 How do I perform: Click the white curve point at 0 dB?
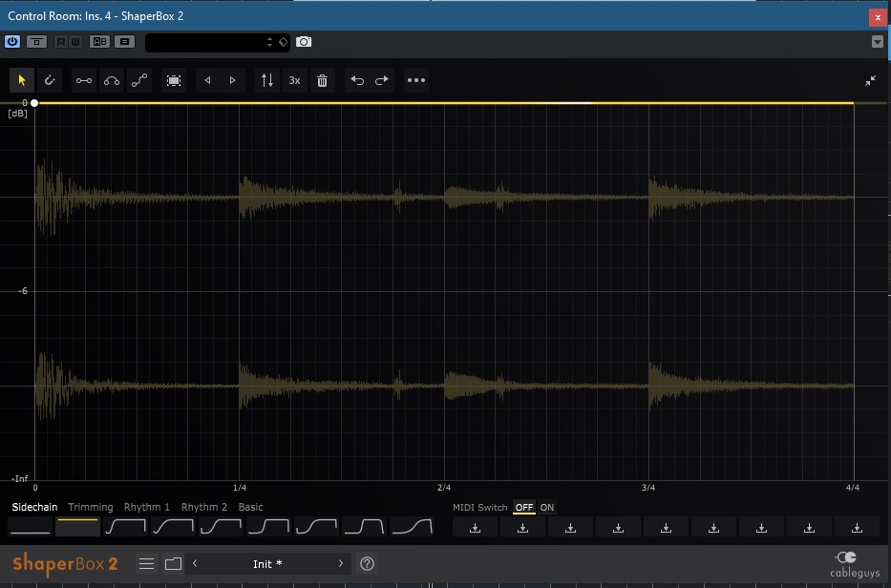pos(34,103)
